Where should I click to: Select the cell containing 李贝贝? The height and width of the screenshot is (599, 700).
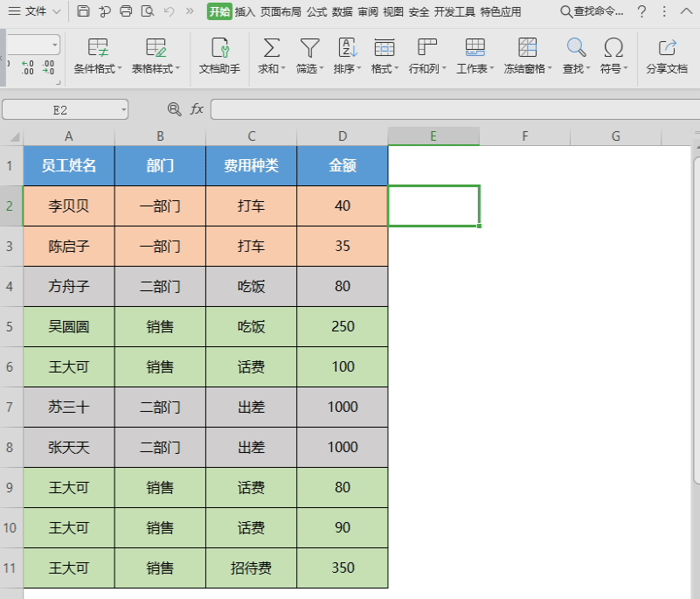pyautogui.click(x=69, y=205)
